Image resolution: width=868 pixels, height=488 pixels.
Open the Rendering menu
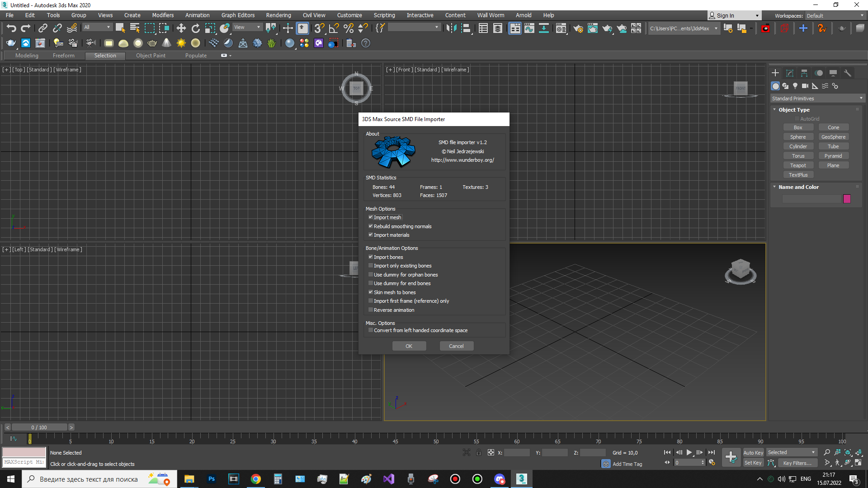278,15
